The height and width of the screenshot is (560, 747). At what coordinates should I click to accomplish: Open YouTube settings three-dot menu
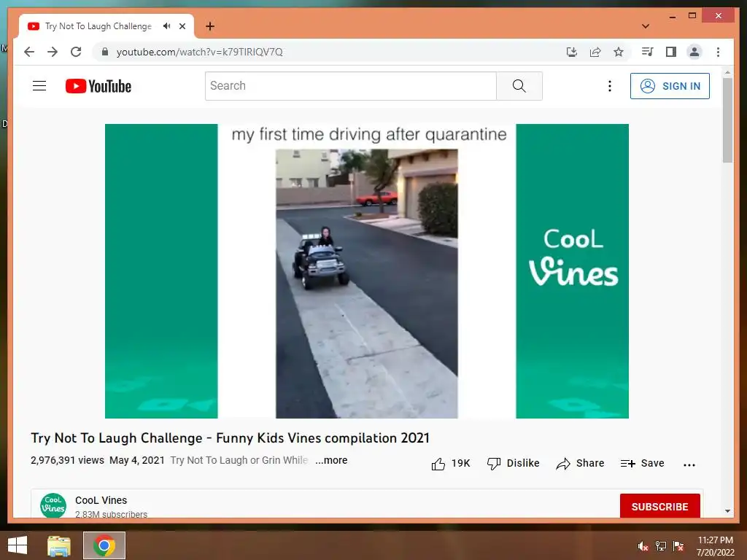tap(609, 86)
